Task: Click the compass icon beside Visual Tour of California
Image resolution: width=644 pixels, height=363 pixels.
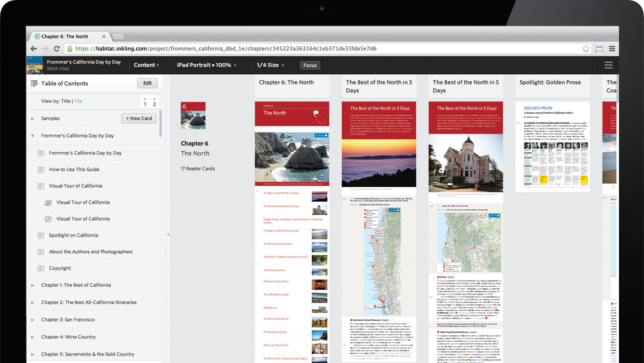Action: (x=48, y=219)
